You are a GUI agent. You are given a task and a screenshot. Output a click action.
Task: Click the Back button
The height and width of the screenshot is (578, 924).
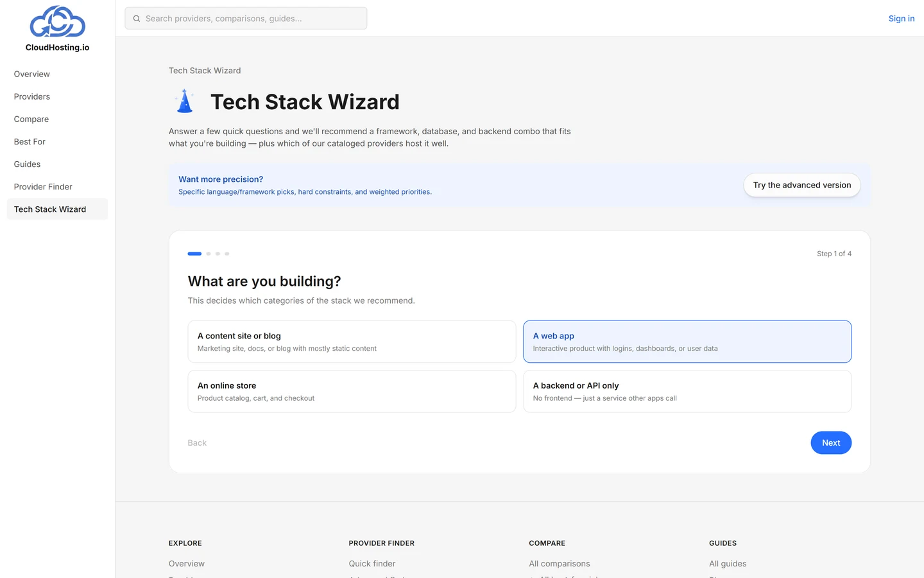point(197,442)
